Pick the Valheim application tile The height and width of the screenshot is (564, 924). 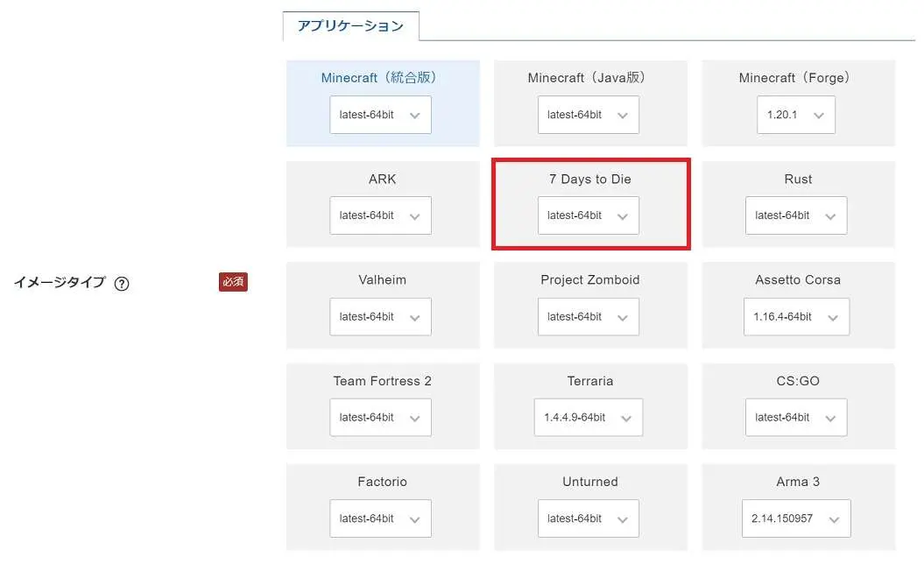(382, 280)
